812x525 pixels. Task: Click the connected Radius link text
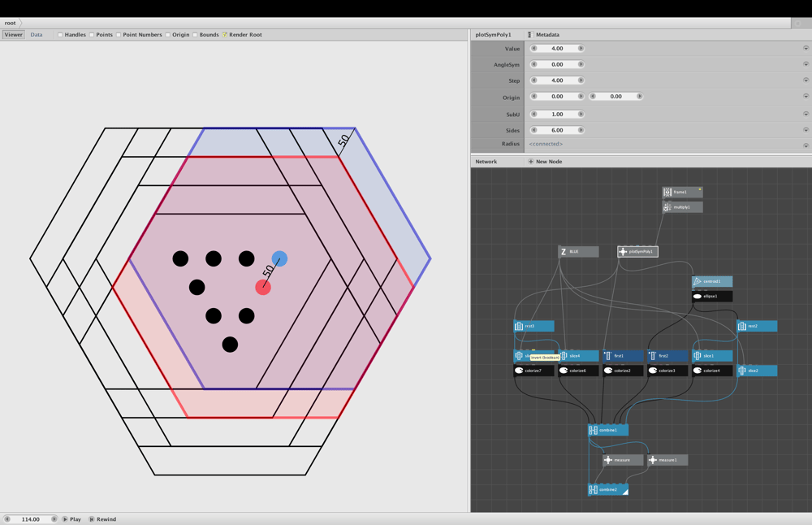coord(546,144)
